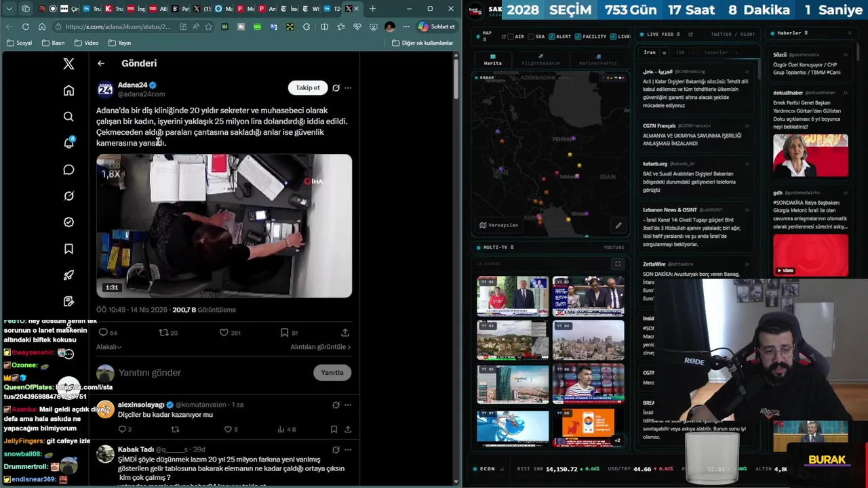868x488 pixels.
Task: Select the Haberler tab in live feed
Action: click(716, 52)
